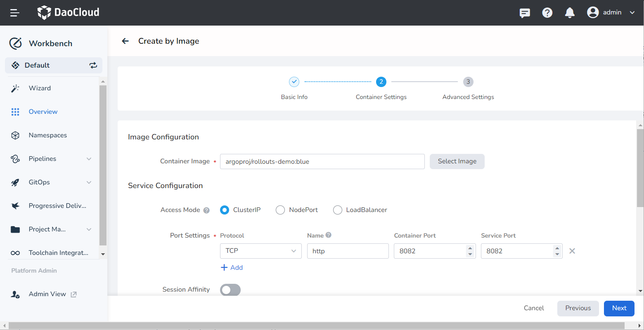This screenshot has height=330, width=644.
Task: Click the hamburger menu icon
Action: pyautogui.click(x=15, y=13)
